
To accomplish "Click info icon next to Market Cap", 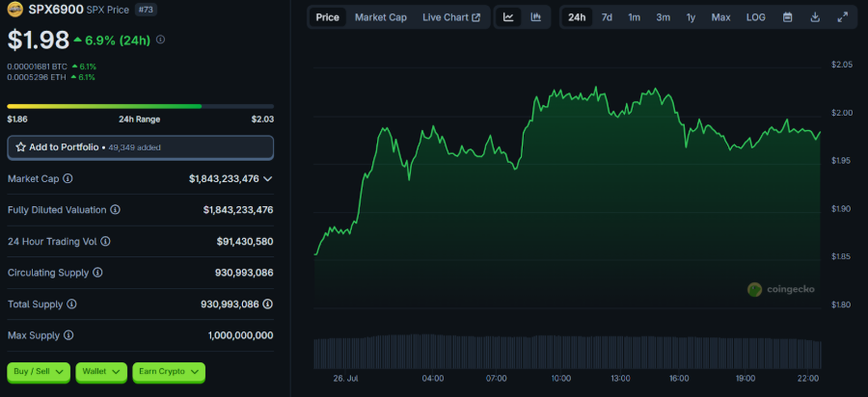I will click(68, 179).
